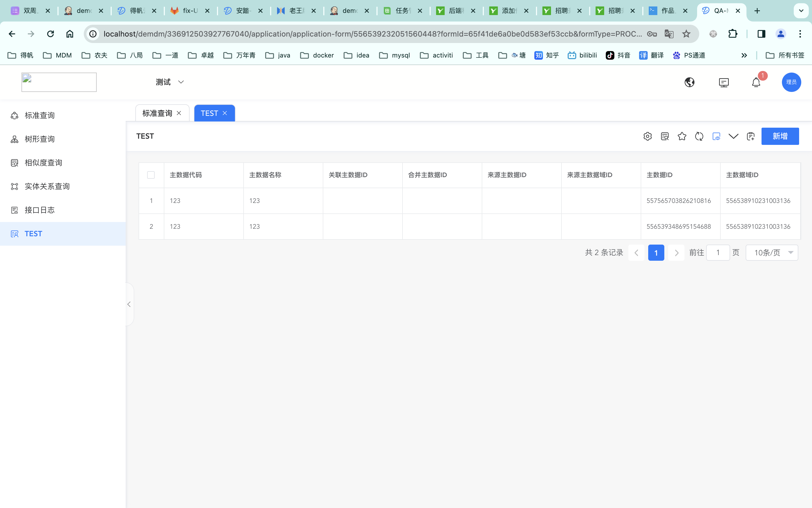Expand the tab search dropdown arrow
The width and height of the screenshot is (812, 508).
801,11
